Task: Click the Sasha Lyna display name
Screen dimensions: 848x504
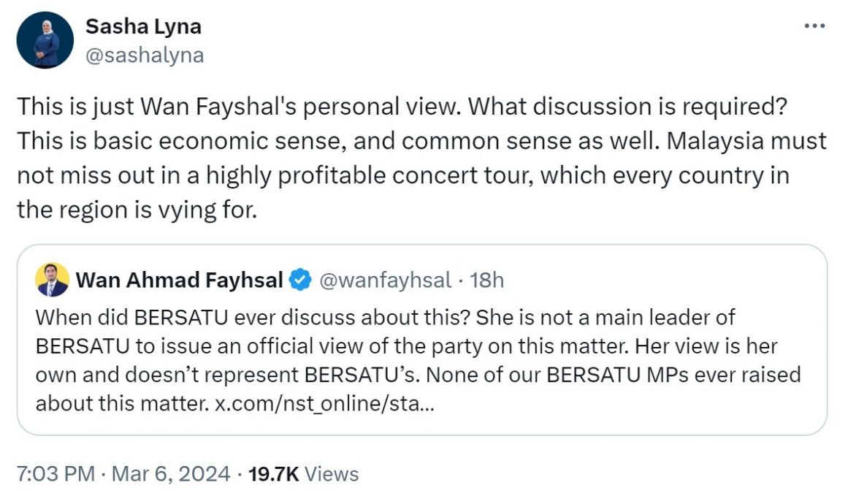Action: tap(143, 27)
